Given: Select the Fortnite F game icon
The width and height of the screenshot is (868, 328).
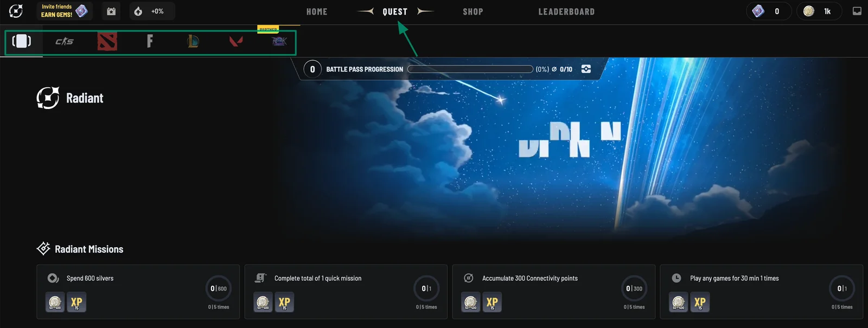Looking at the screenshot, I should click(x=150, y=41).
